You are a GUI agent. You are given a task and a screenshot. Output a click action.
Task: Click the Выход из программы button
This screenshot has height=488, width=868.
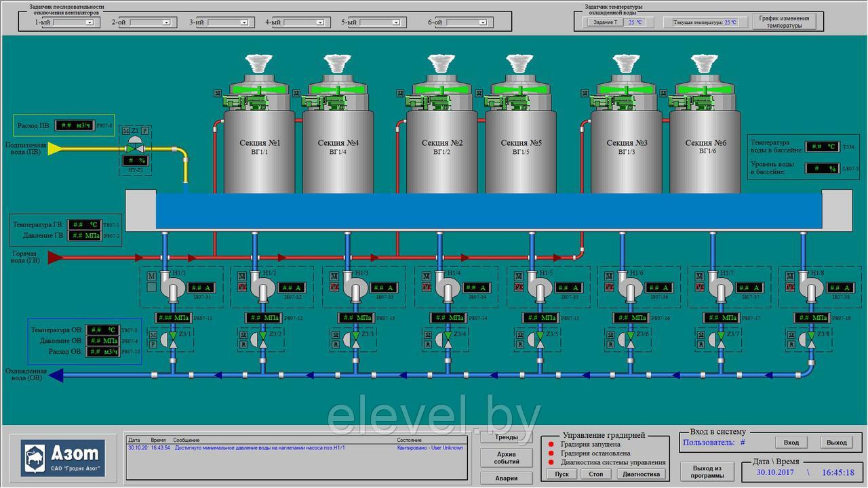pos(707,472)
